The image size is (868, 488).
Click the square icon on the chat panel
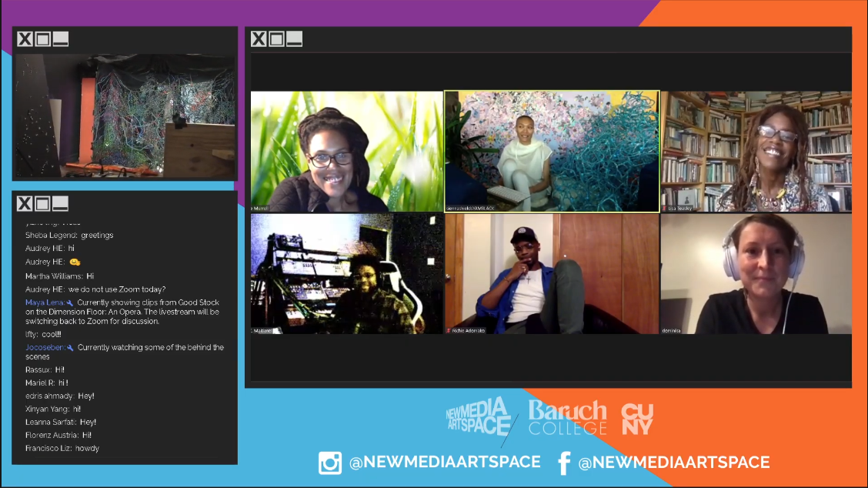point(42,203)
